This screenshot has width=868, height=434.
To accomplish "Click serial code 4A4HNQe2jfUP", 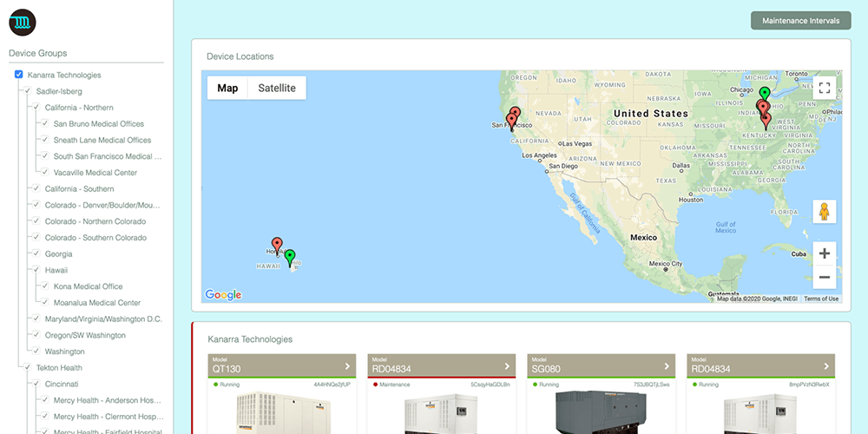I will 332,385.
